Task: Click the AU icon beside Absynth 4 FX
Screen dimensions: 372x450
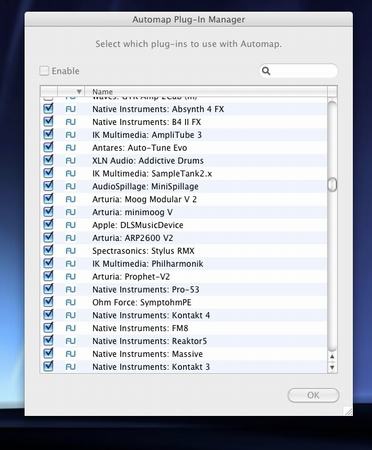Action: (x=71, y=109)
